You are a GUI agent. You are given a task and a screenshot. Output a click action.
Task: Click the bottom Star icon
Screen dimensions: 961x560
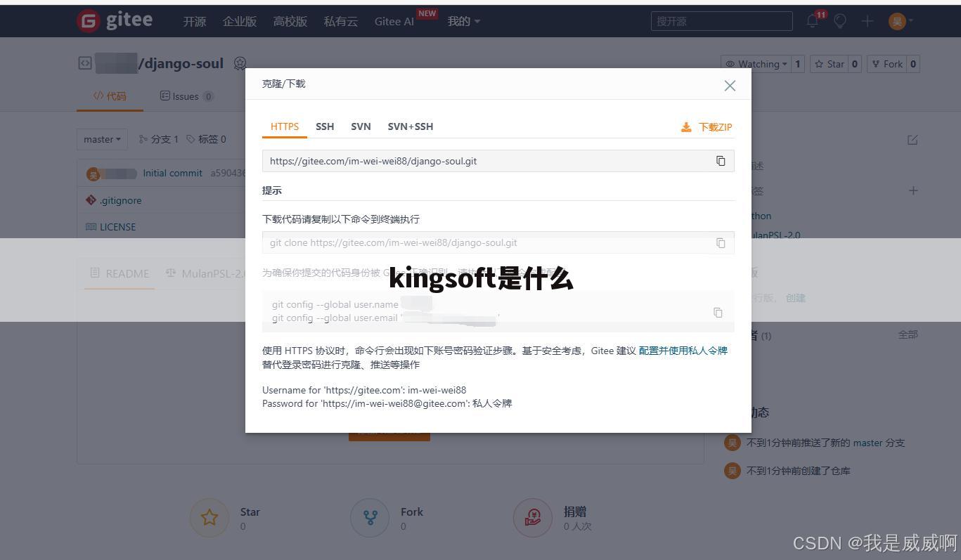click(x=209, y=518)
